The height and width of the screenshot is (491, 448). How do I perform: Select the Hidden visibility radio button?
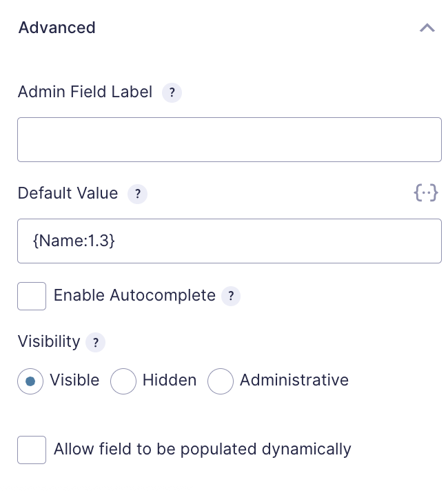pos(123,381)
